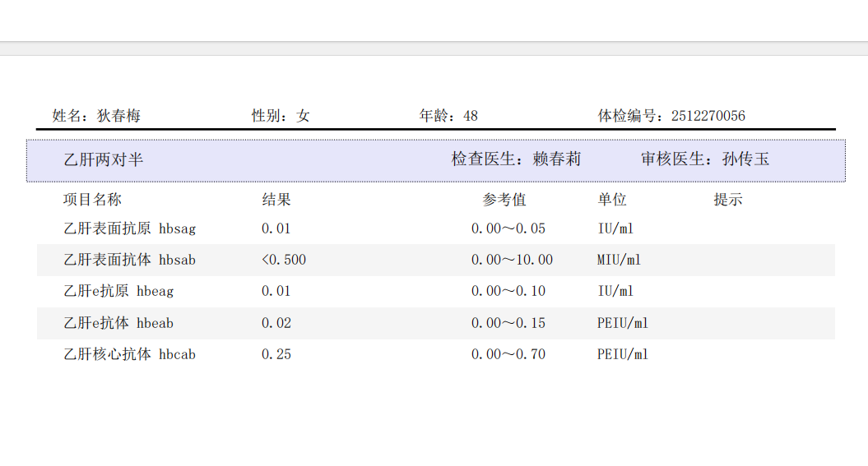The image size is (868, 466).
Task: Select the MIU/ml unit cell
Action: coord(619,260)
